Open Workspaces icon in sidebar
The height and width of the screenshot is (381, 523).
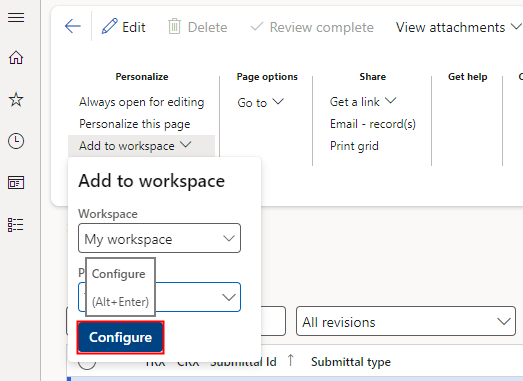coord(16,183)
